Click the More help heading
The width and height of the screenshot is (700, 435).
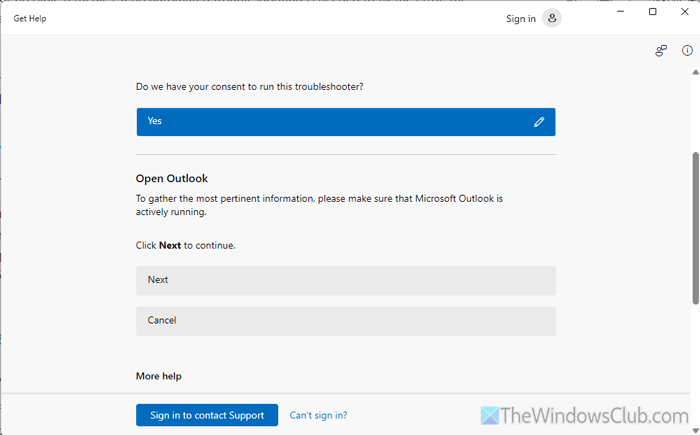pyautogui.click(x=158, y=376)
